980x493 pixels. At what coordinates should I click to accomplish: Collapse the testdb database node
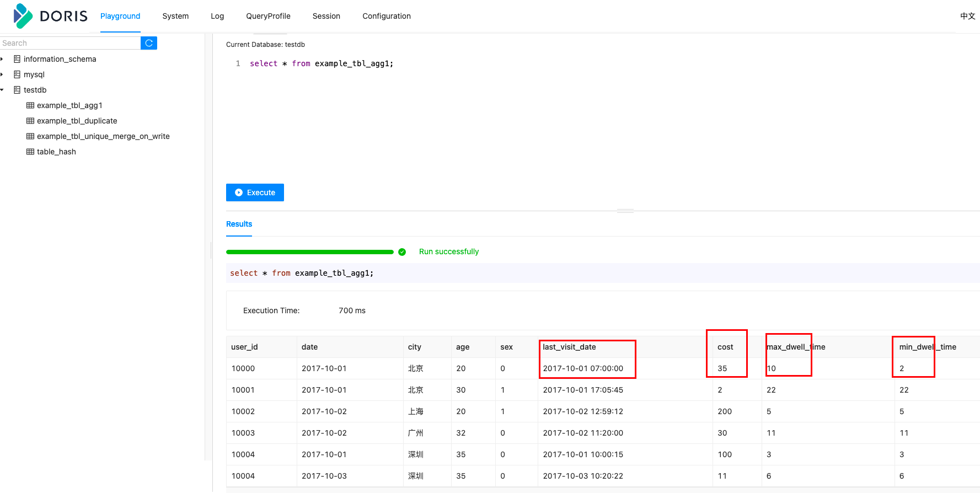[2, 90]
